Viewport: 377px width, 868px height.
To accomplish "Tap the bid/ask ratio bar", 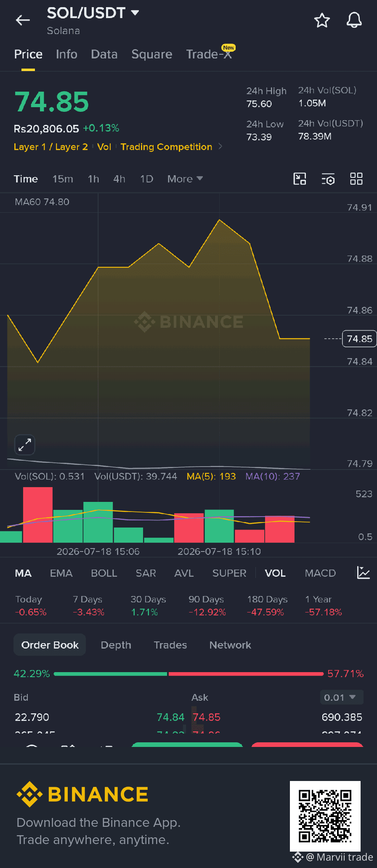I will (x=188, y=674).
